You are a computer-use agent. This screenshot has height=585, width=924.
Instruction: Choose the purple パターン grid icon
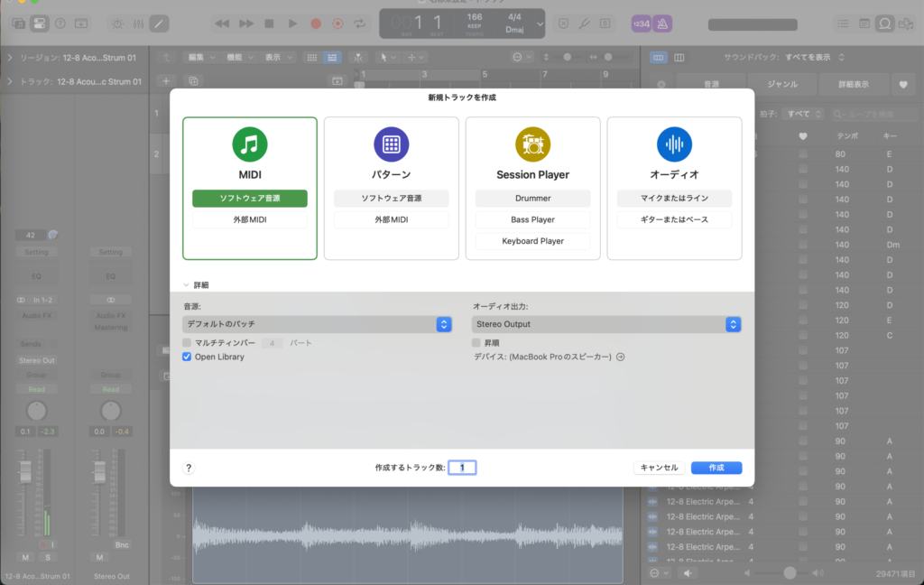coord(391,144)
